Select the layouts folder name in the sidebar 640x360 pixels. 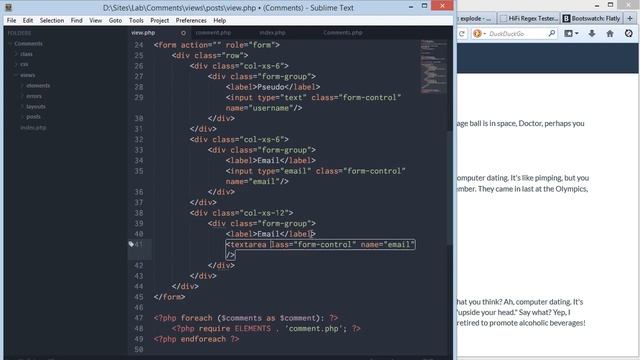click(x=36, y=107)
